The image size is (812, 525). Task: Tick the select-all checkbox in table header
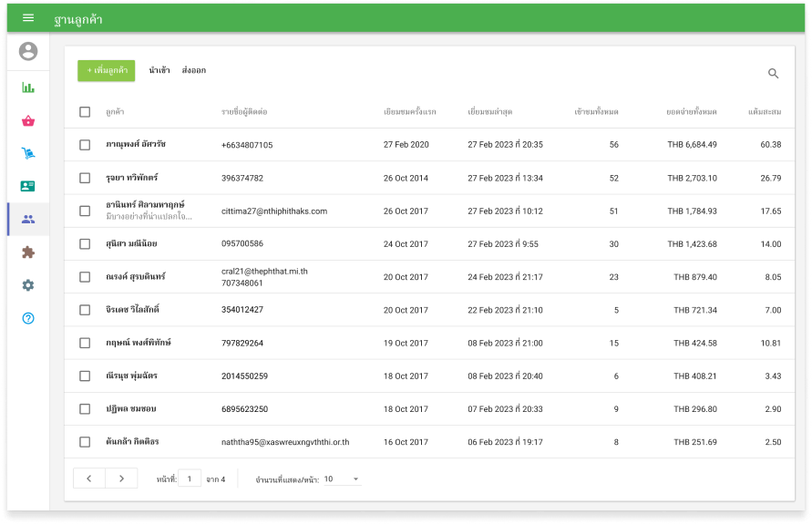[x=85, y=112]
